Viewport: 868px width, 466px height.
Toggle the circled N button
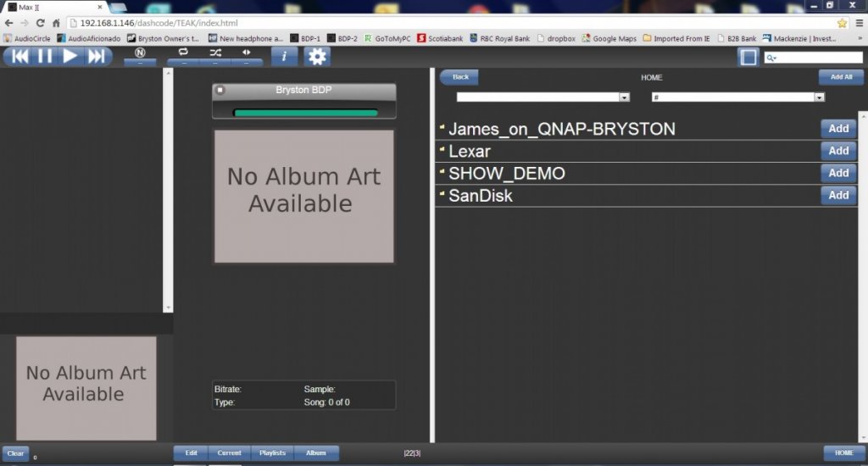pos(140,53)
